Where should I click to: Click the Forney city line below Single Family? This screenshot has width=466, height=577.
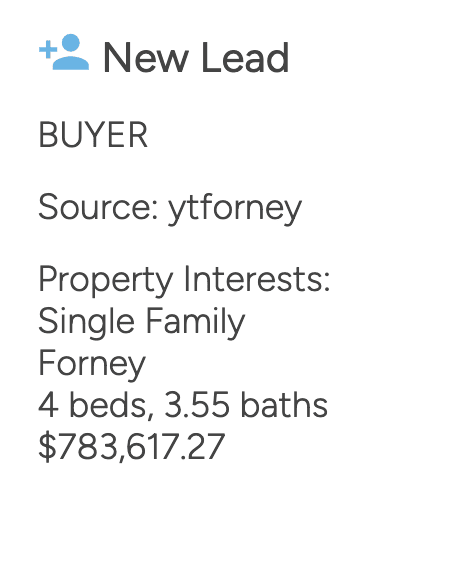[x=92, y=364]
